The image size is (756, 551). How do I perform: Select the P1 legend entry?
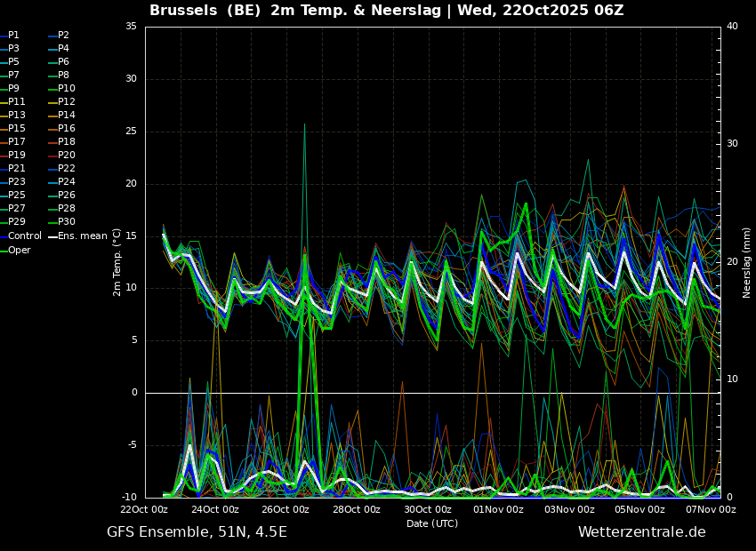[13, 36]
